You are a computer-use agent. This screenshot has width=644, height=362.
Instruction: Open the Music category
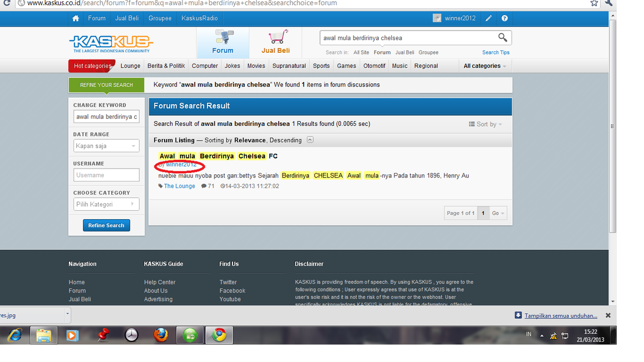pyautogui.click(x=400, y=66)
